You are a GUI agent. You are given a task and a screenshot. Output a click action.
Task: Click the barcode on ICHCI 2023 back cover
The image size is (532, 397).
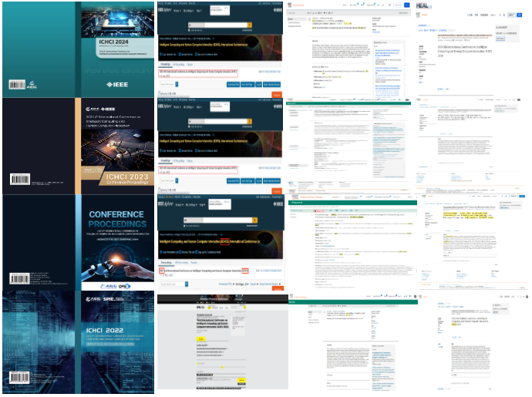click(19, 179)
